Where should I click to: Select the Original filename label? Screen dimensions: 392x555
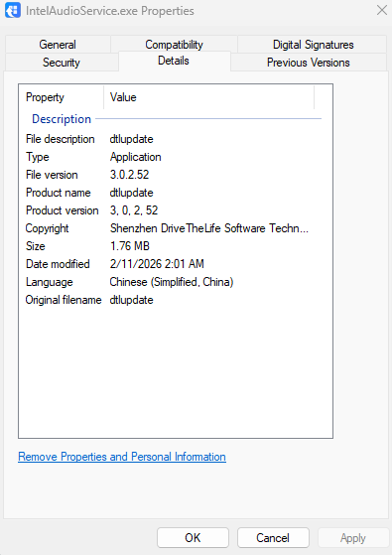pos(64,300)
